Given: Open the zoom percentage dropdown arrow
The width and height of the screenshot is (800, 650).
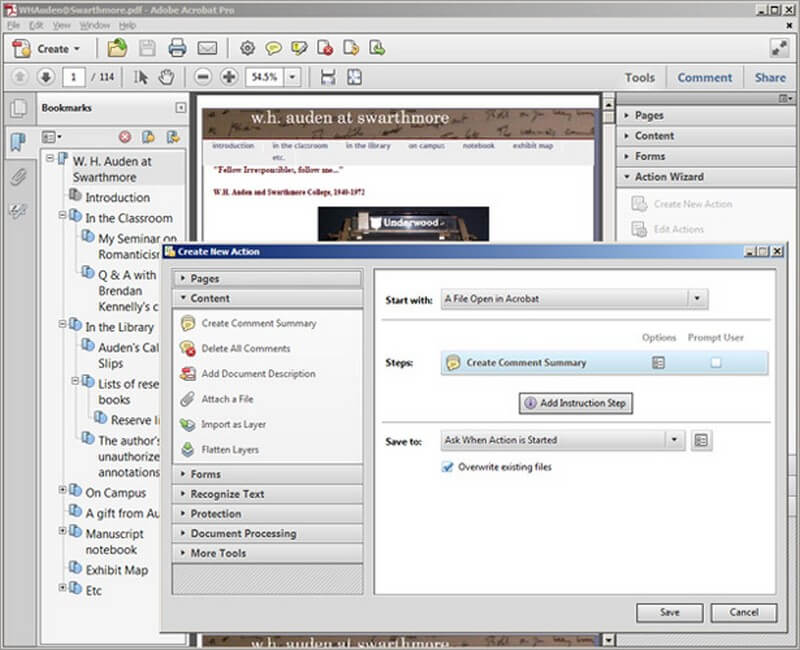Looking at the screenshot, I should pyautogui.click(x=292, y=77).
